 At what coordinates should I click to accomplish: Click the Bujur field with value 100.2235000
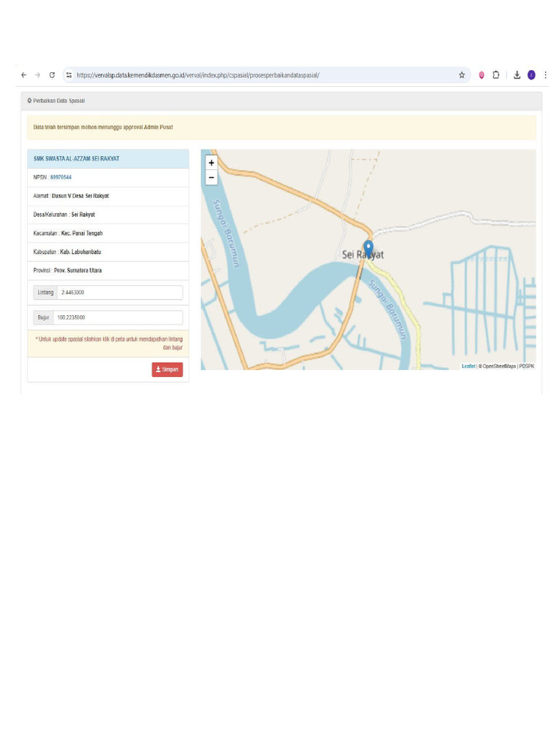pyautogui.click(x=117, y=317)
